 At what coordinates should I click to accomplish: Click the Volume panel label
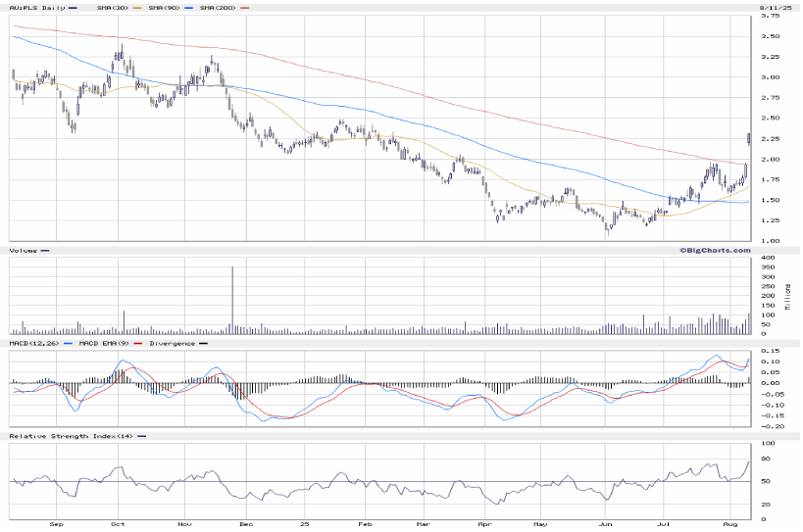tap(24, 251)
